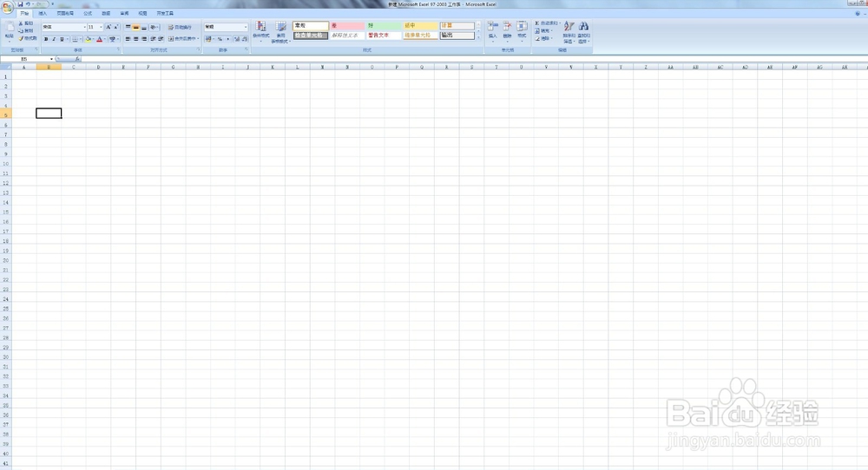Apply the Neutral (yellow) cell style
The height and width of the screenshot is (470, 868).
[x=420, y=25]
